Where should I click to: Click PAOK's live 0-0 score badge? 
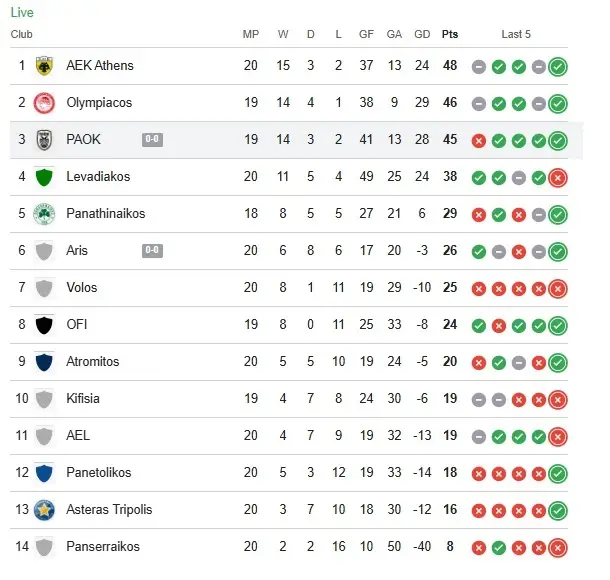point(152,140)
